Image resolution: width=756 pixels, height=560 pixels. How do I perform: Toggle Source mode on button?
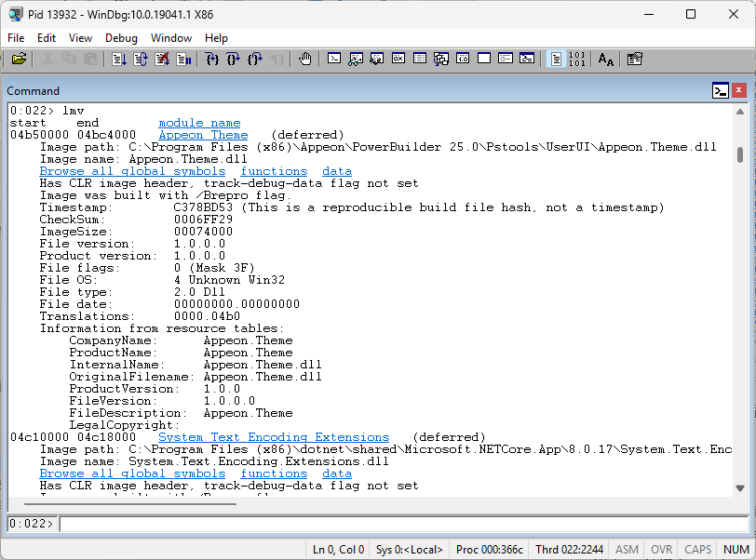[556, 59]
